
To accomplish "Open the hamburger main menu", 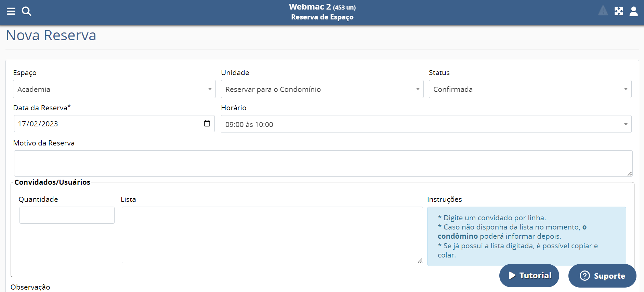I will (11, 11).
